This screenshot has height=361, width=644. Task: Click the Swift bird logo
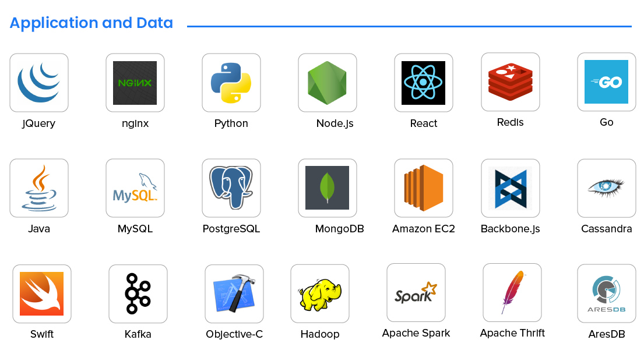(41, 293)
